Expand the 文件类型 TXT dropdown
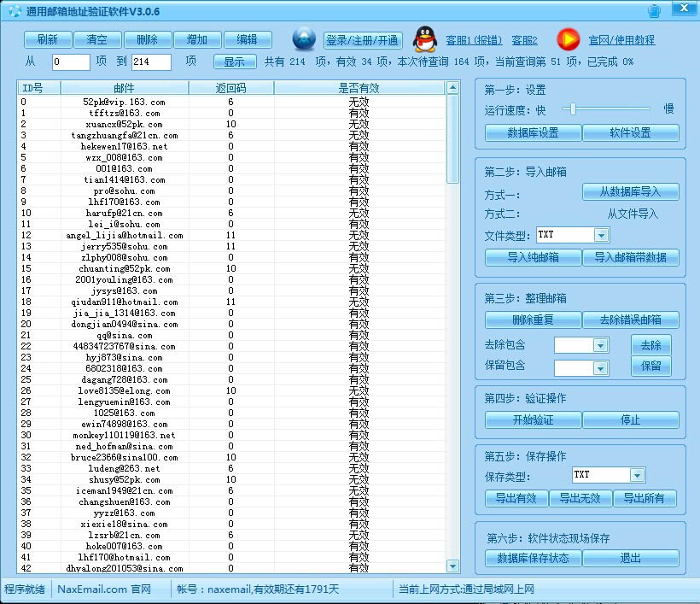The image size is (700, 604). pos(601,235)
